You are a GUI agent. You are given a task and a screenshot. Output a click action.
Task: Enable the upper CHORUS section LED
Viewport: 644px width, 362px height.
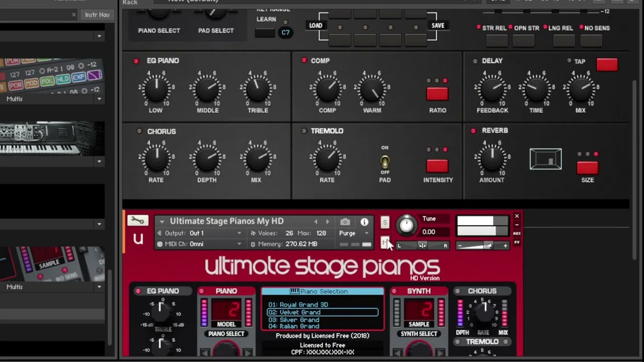(139, 131)
